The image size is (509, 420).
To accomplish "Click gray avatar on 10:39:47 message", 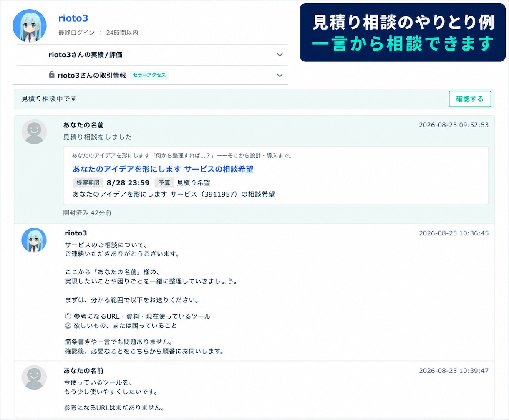I will click(x=34, y=377).
